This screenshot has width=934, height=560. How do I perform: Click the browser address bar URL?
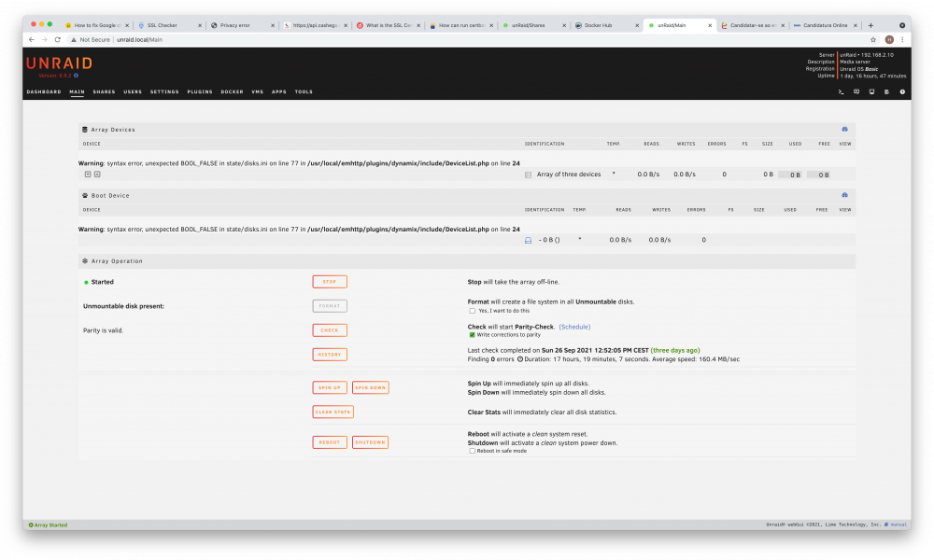click(x=139, y=40)
